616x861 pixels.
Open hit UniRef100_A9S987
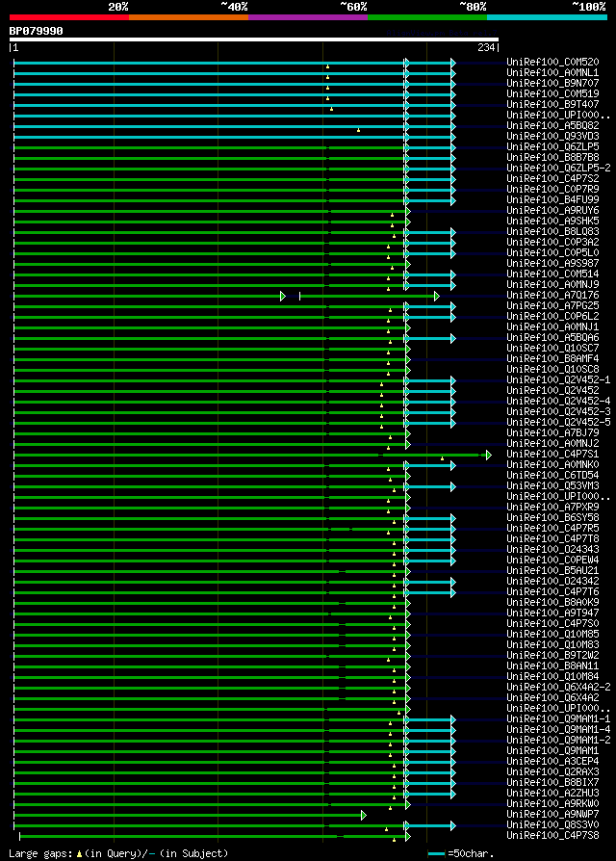click(552, 264)
